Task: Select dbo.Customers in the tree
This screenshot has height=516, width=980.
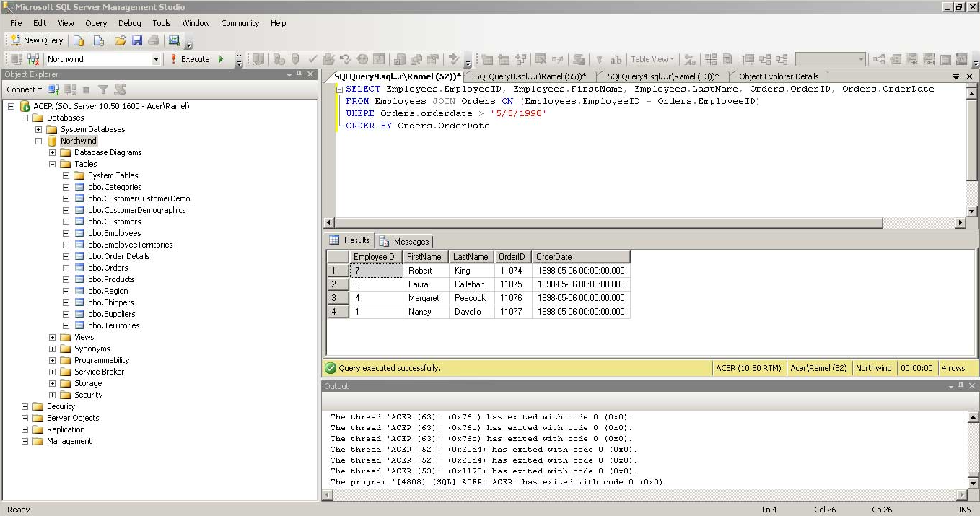Action: coord(115,222)
